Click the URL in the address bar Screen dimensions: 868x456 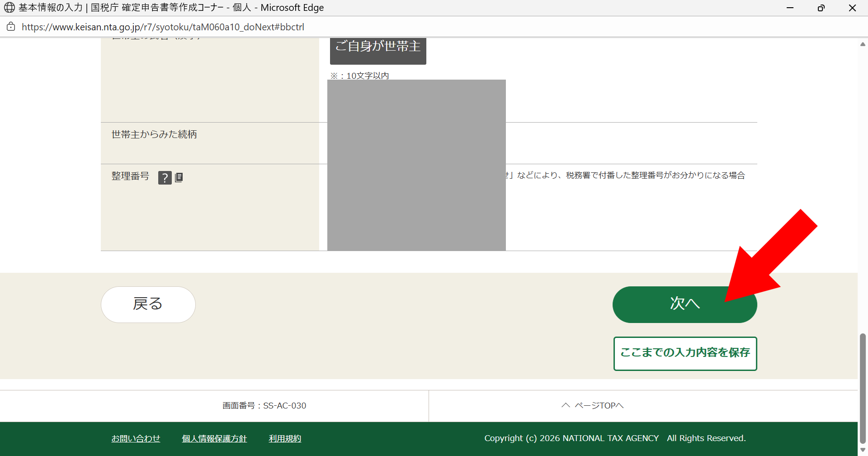163,27
